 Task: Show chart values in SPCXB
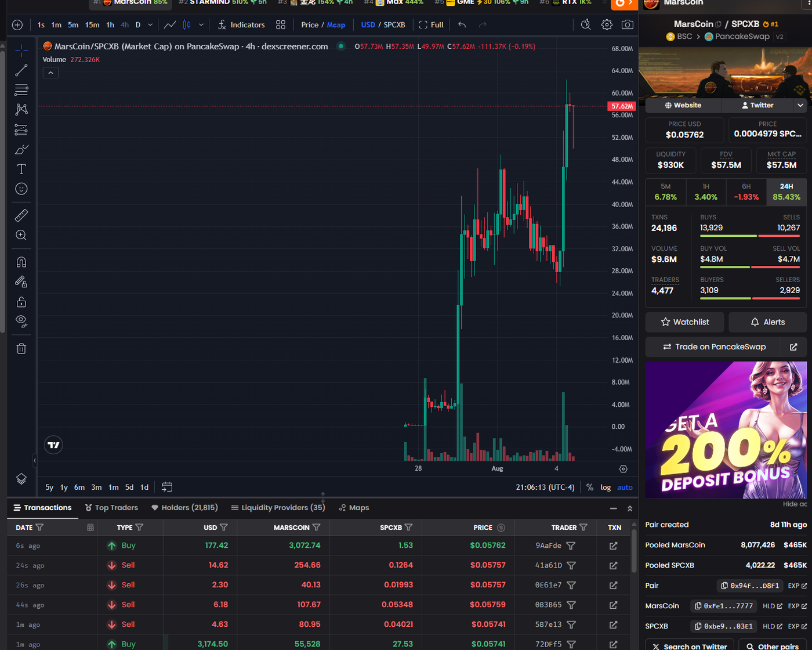(x=394, y=25)
